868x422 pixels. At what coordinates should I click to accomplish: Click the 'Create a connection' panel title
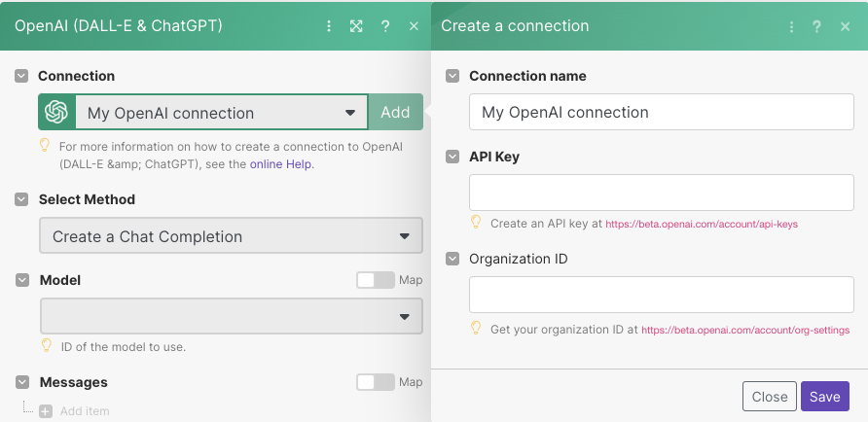tap(515, 26)
